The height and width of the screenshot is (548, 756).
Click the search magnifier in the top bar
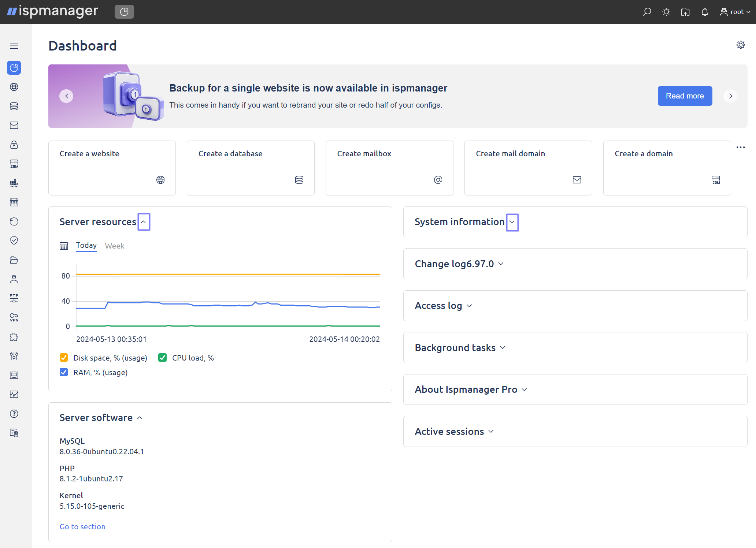647,12
